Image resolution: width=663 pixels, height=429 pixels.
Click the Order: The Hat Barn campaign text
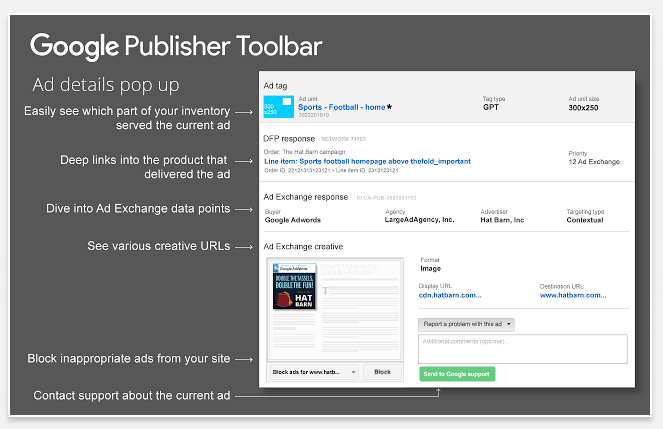click(x=304, y=152)
